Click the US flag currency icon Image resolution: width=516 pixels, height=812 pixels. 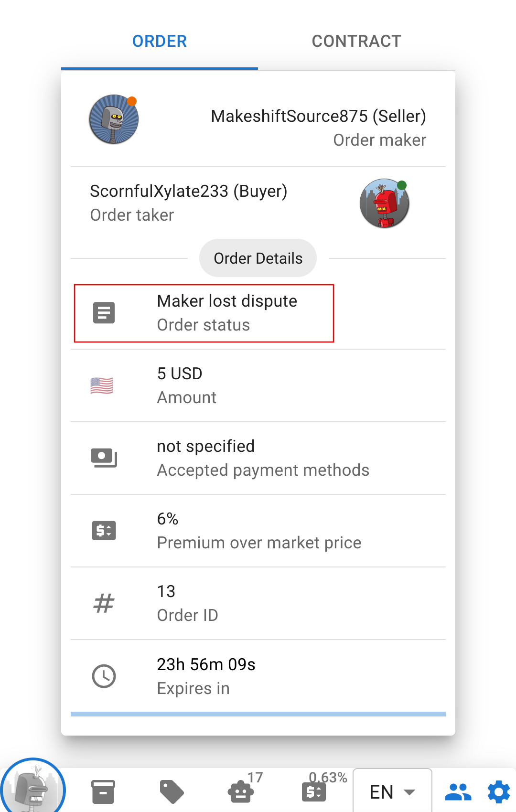[102, 385]
